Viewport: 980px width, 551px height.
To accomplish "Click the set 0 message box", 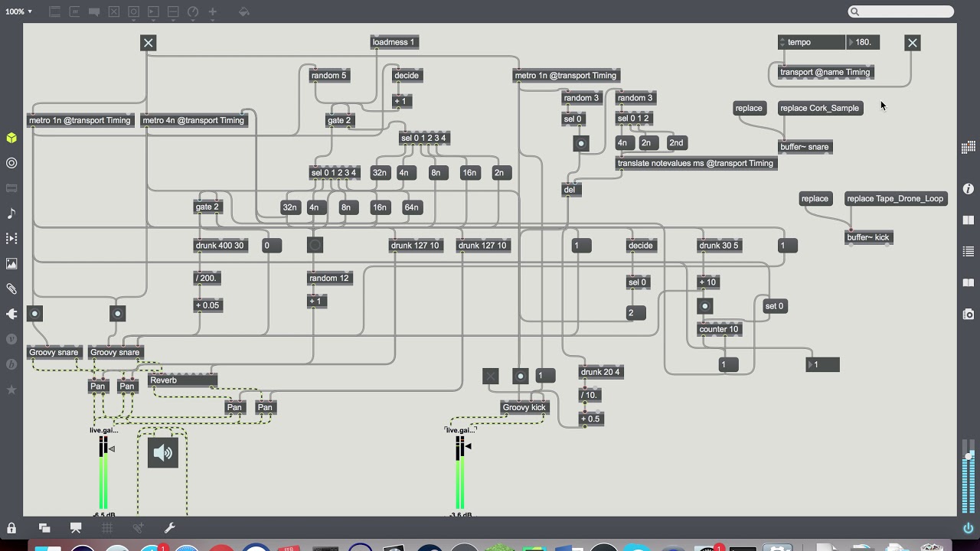I will [774, 306].
